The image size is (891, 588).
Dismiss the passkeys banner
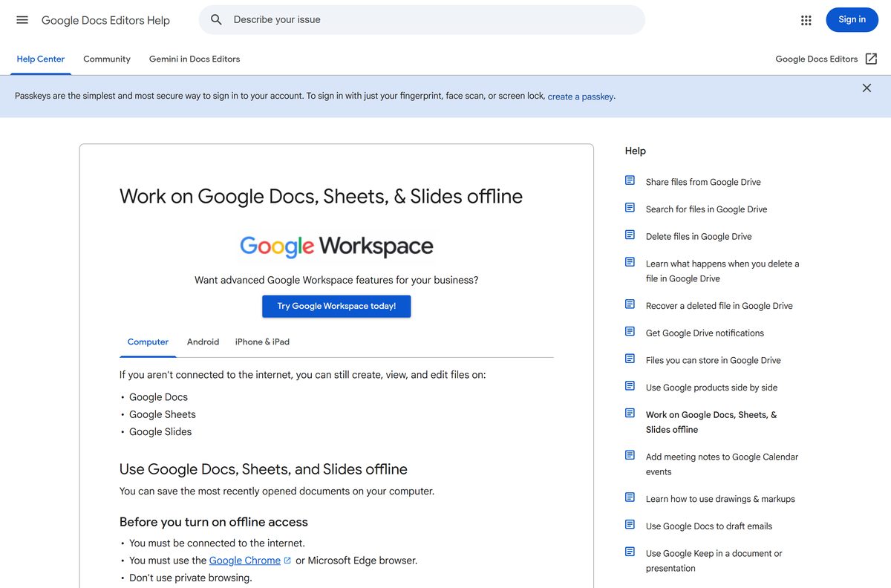(x=866, y=88)
